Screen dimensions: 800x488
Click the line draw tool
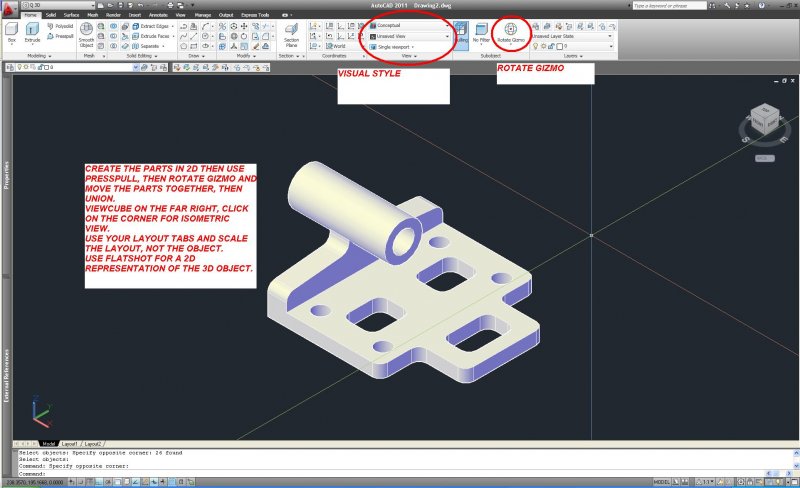[x=193, y=36]
